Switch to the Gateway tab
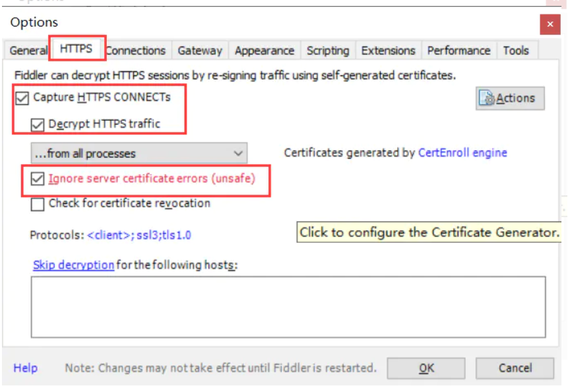 (x=200, y=50)
